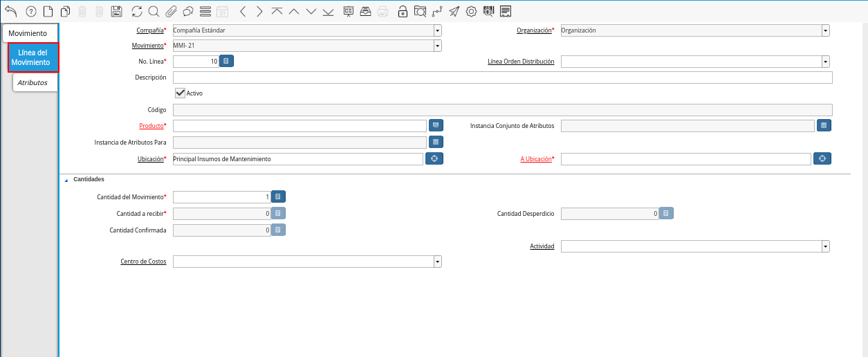The height and width of the screenshot is (357, 868).
Task: Open the Atributos tab
Action: pos(33,82)
